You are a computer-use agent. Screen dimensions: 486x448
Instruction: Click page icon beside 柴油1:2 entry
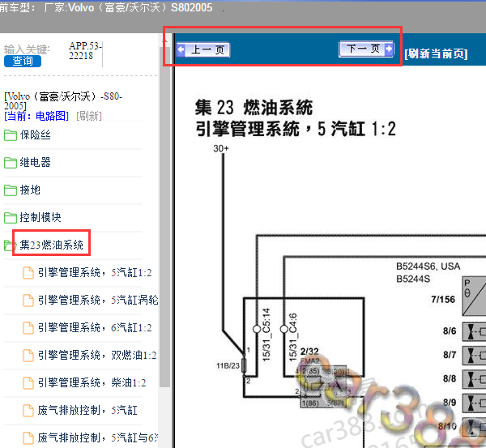[28, 383]
